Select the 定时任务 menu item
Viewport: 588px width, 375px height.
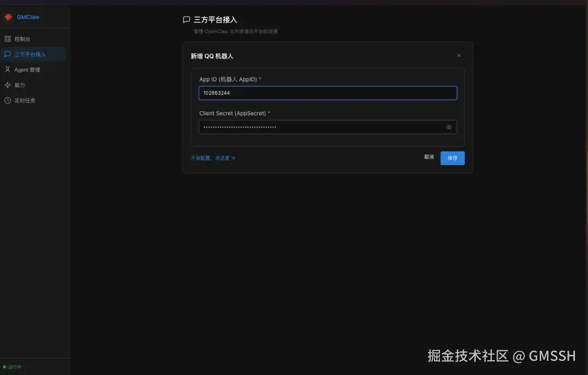click(x=24, y=100)
